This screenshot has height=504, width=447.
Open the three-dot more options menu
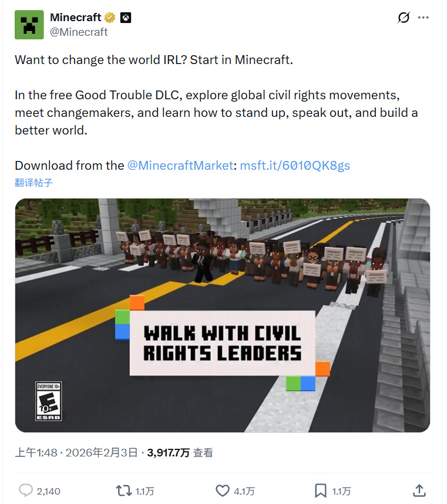coord(424,18)
